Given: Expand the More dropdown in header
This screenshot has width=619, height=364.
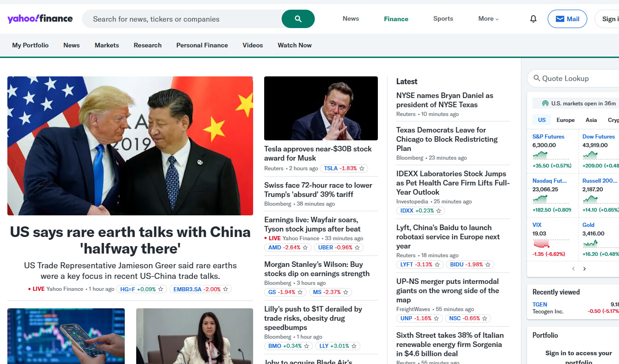Looking at the screenshot, I should click(488, 19).
